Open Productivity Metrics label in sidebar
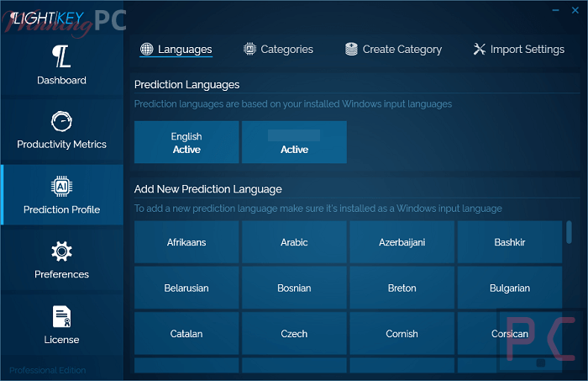The image size is (588, 381). [61, 145]
